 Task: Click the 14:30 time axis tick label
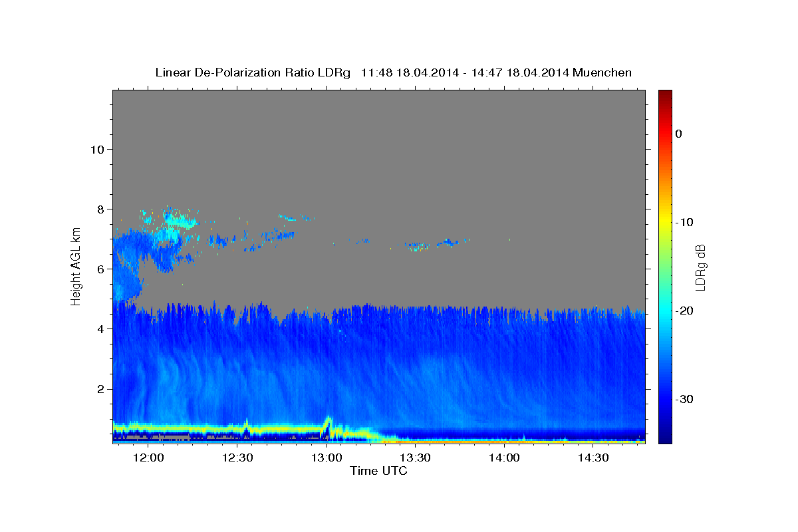pos(593,458)
